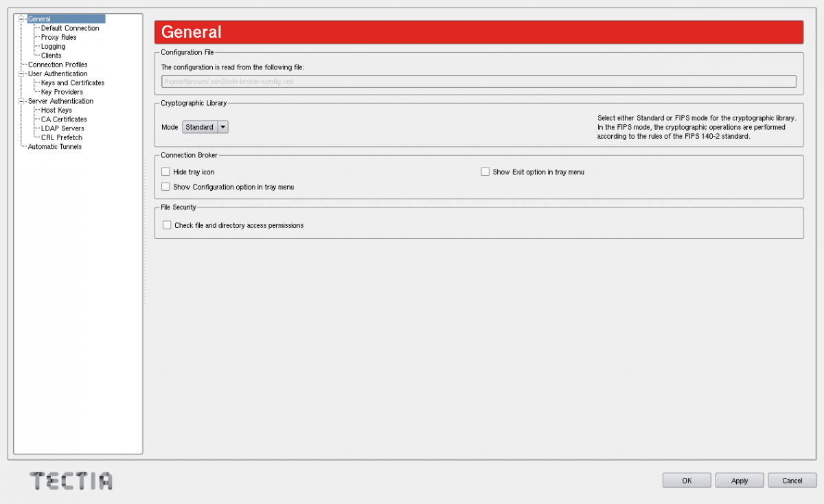Select Keys and Certificates
Viewport: 824px width, 504px height.
point(73,83)
